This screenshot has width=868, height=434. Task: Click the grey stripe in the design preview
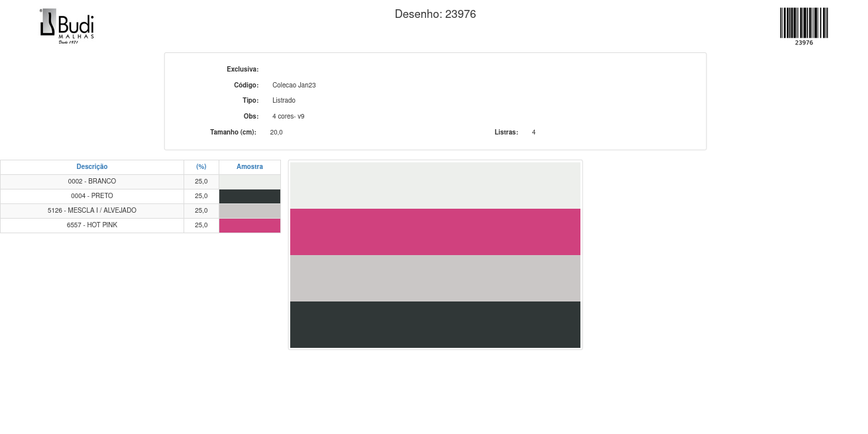(435, 278)
